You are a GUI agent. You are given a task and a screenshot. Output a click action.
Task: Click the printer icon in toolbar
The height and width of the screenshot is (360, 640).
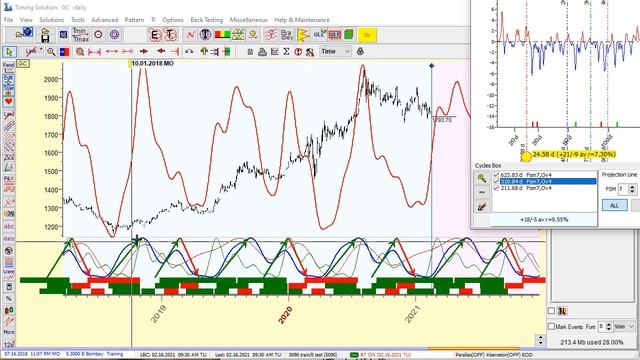pos(262,51)
